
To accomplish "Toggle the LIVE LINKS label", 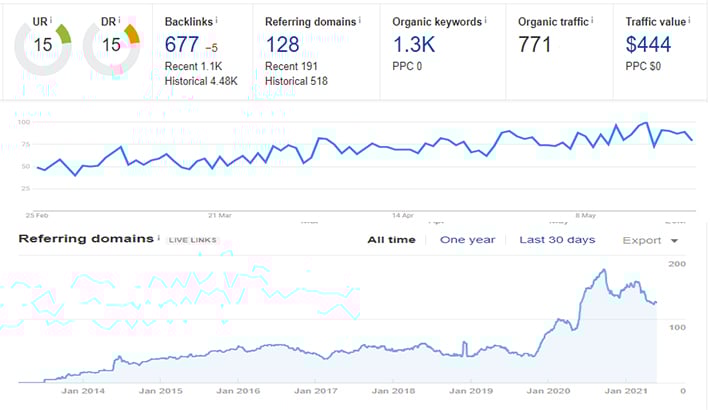I will [x=192, y=240].
